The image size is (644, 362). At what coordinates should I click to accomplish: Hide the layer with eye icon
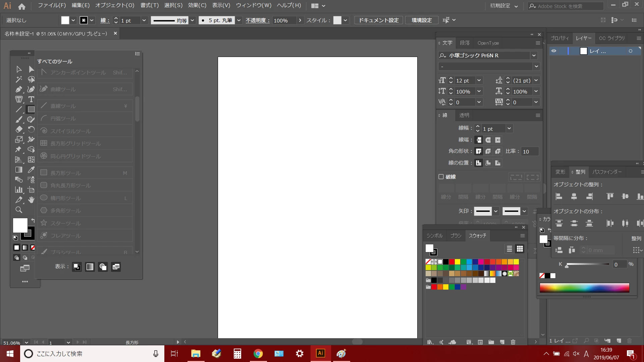click(554, 51)
